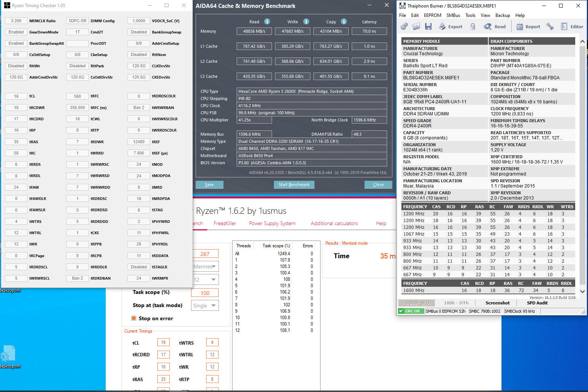The width and height of the screenshot is (588, 392).
Task: Open the Tools menu in Thaiphoon Burner
Action: click(x=470, y=15)
